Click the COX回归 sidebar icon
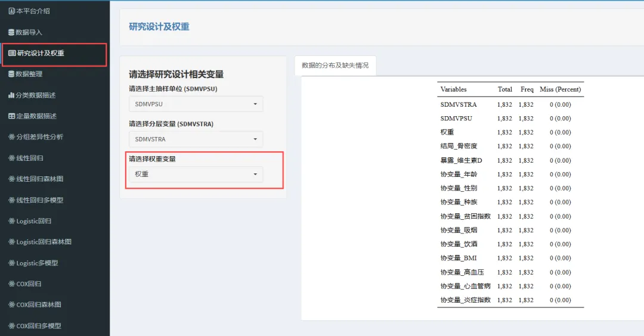Viewport: 644px width, 336px height. pos(11,284)
